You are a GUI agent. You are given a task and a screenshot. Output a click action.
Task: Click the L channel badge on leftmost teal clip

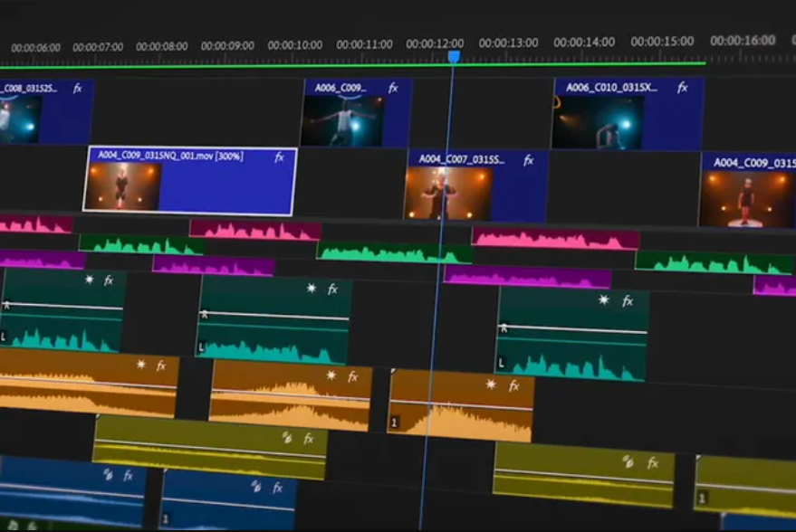pyautogui.click(x=4, y=337)
